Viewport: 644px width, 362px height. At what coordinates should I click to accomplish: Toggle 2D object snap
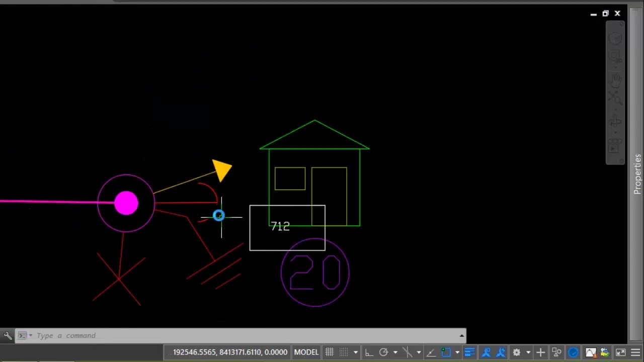(446, 352)
